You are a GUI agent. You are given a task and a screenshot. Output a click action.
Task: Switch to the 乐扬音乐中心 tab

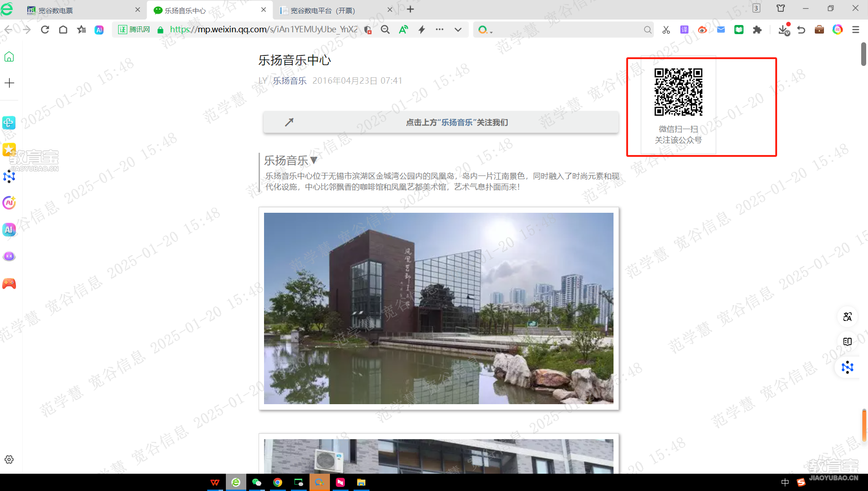[x=209, y=10]
